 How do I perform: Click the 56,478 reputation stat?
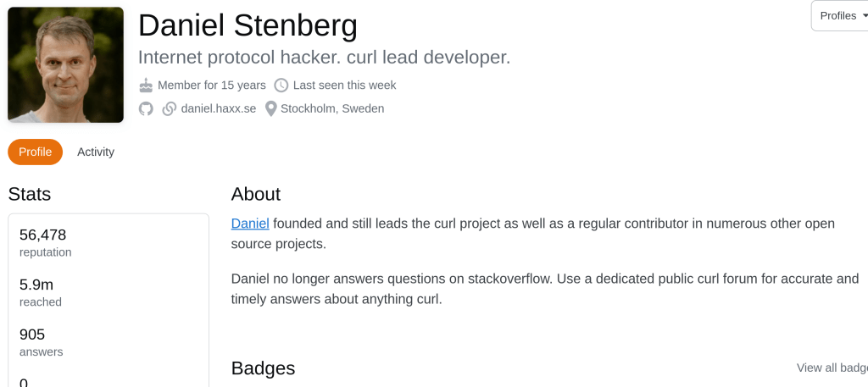tap(43, 235)
